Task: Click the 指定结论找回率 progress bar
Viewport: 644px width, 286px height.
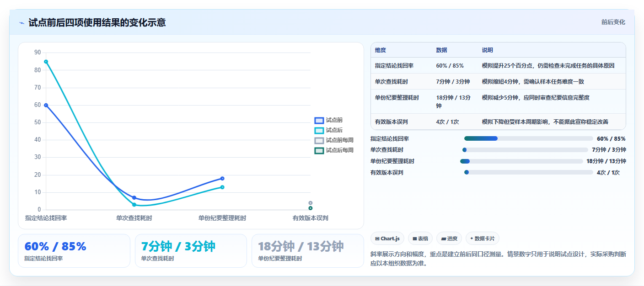Action: click(529, 138)
